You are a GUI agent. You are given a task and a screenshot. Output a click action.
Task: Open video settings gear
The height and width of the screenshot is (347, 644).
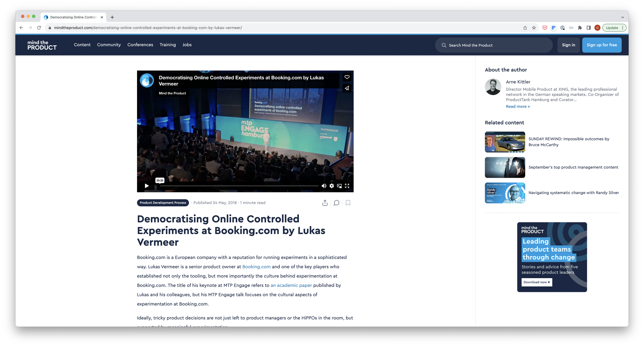(332, 186)
